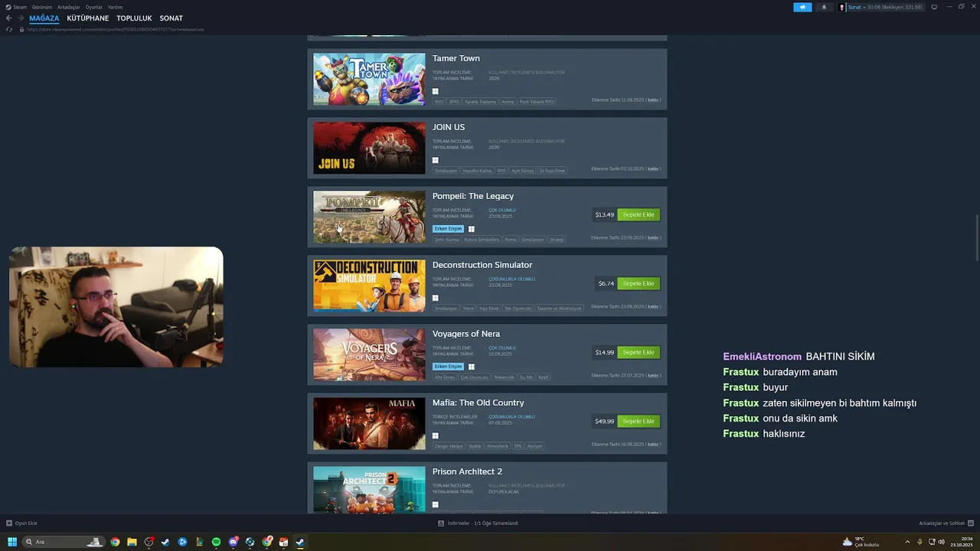Click the Windows icon on Voyagers of Nera

(472, 367)
